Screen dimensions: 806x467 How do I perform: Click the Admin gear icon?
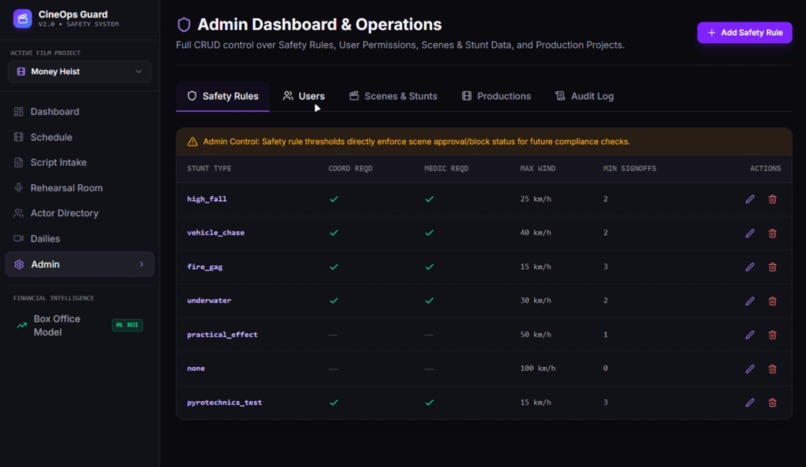pos(19,264)
